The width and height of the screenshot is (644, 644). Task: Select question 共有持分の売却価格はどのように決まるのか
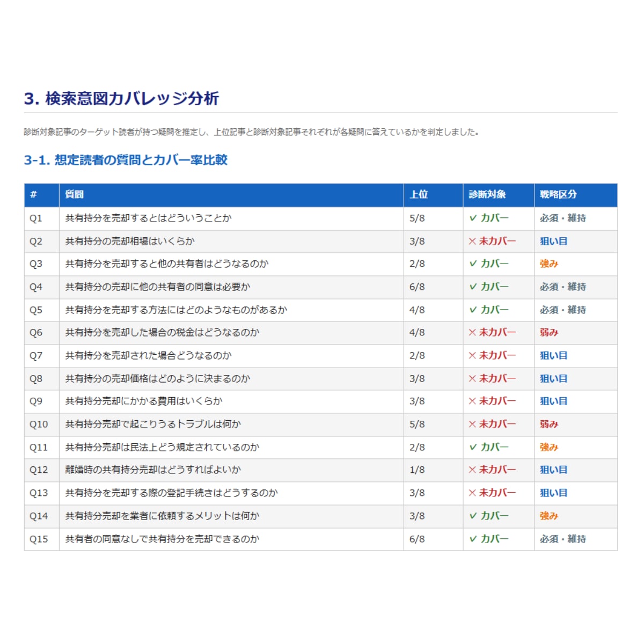(x=158, y=379)
